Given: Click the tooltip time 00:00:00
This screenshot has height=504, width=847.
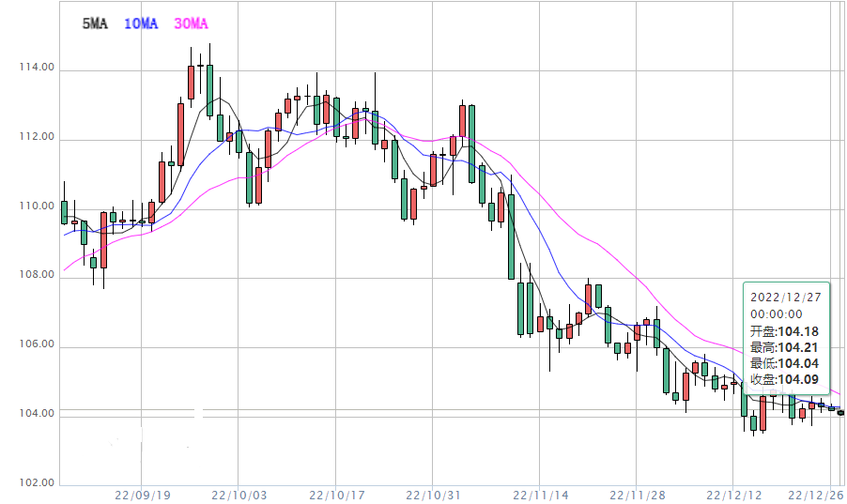Looking at the screenshot, I should [x=777, y=313].
